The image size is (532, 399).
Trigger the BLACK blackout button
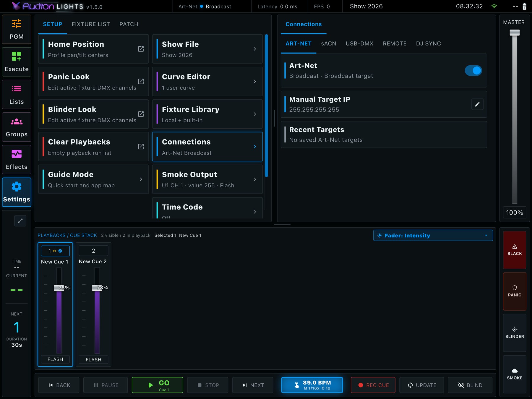[515, 250]
